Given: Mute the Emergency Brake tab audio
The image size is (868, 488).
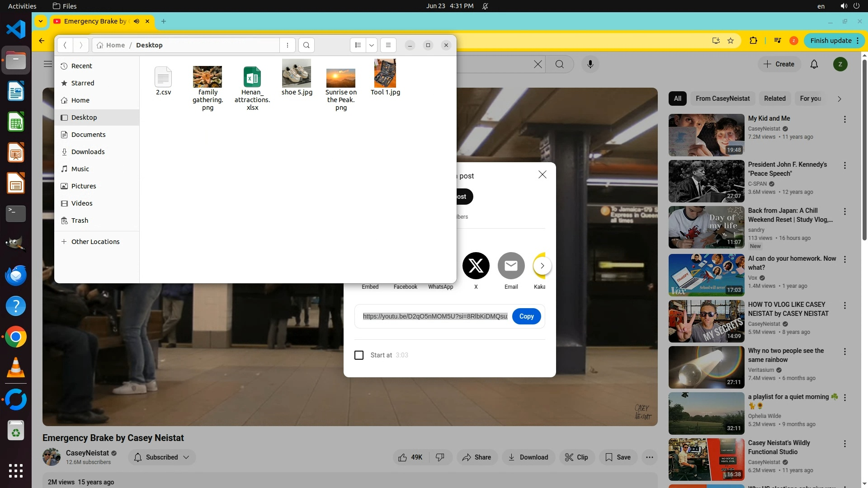Looking at the screenshot, I should [x=137, y=21].
